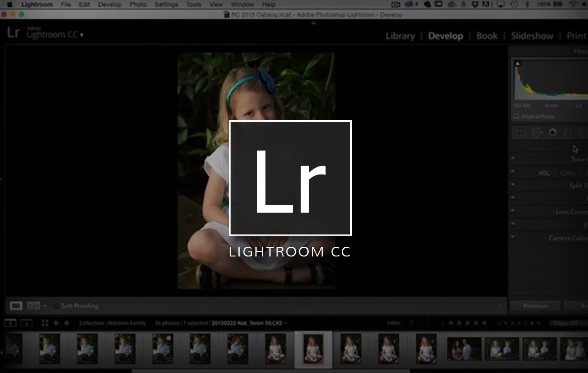The width and height of the screenshot is (588, 373).
Task: Switch to the Slideshow module
Action: click(x=532, y=36)
